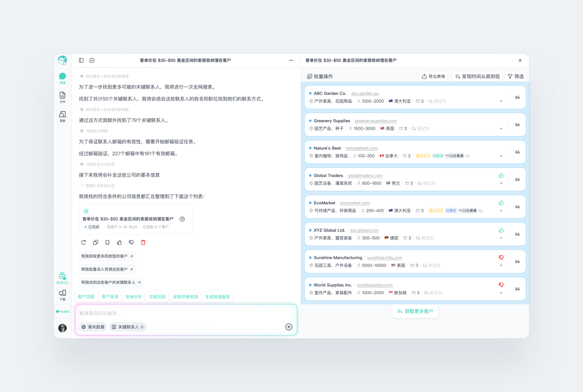583x392 pixels.
Task: Expand the Nature's Best row chevron
Action: pyautogui.click(x=501, y=156)
